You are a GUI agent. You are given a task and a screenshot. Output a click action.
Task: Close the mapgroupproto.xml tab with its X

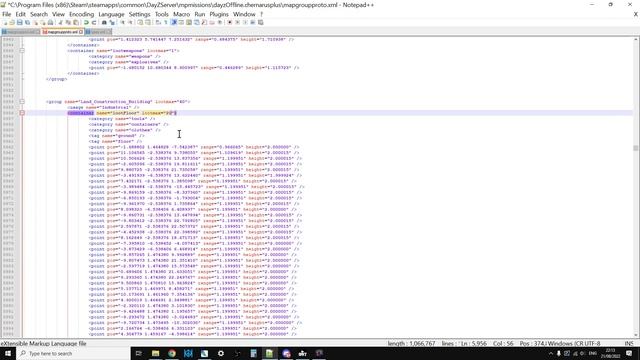[81, 31]
